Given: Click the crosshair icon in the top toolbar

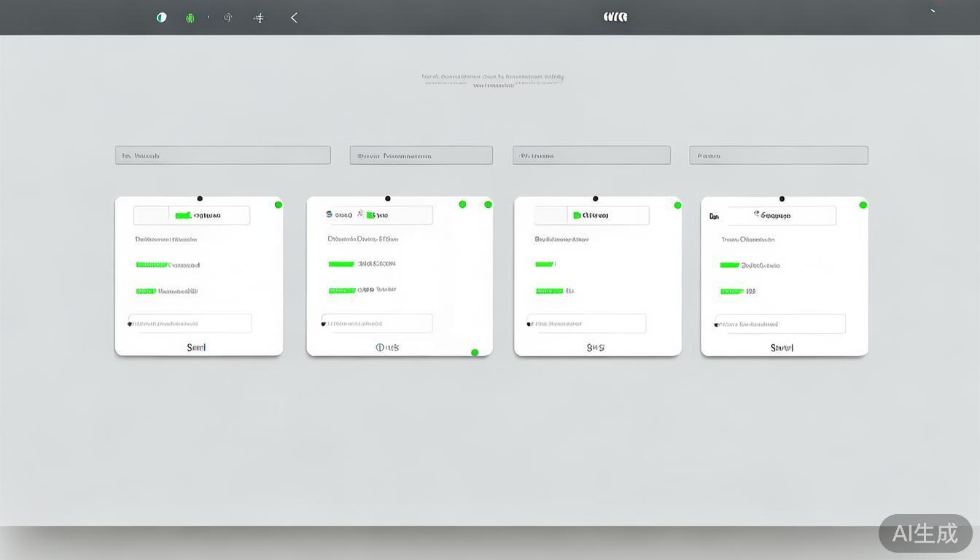Looking at the screenshot, I should tap(260, 18).
